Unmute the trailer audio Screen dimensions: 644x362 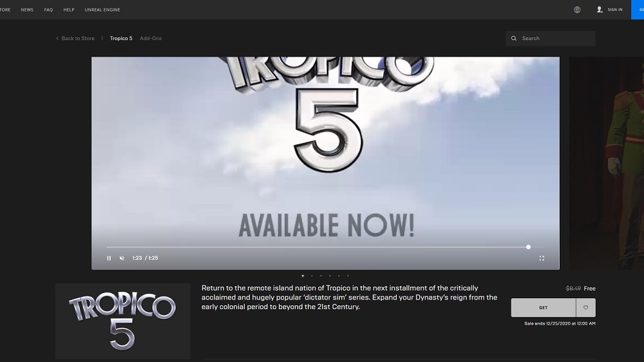coord(122,258)
